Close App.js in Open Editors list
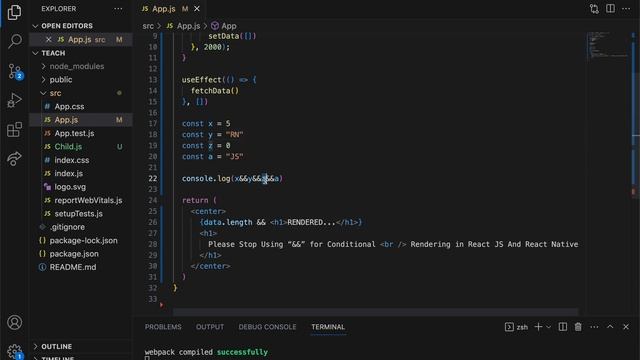The width and height of the screenshot is (640, 360). tap(49, 40)
